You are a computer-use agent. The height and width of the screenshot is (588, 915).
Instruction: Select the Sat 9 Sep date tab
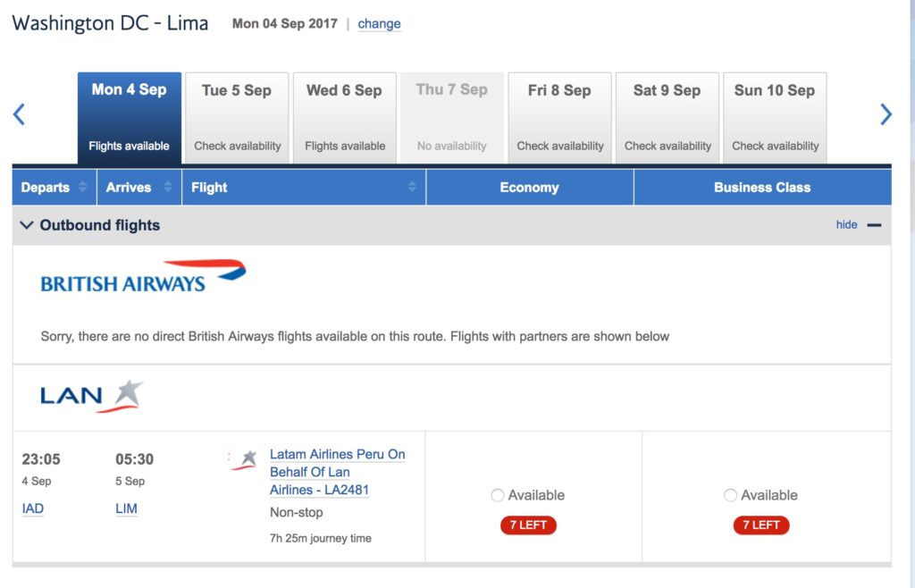click(x=667, y=117)
